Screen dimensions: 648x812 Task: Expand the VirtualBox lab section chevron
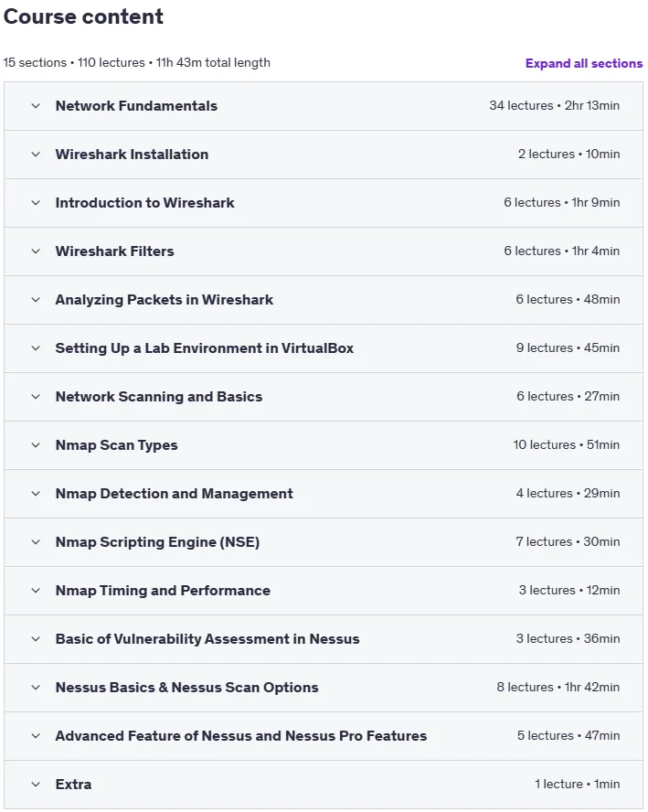click(36, 348)
